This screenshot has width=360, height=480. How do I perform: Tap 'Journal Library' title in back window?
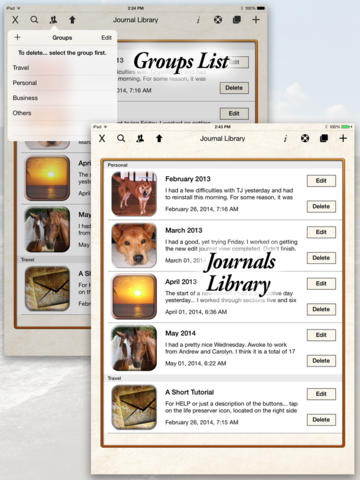click(136, 20)
